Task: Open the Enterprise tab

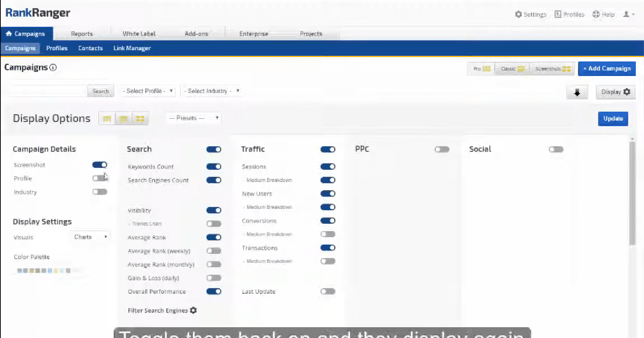Action: tap(254, 34)
